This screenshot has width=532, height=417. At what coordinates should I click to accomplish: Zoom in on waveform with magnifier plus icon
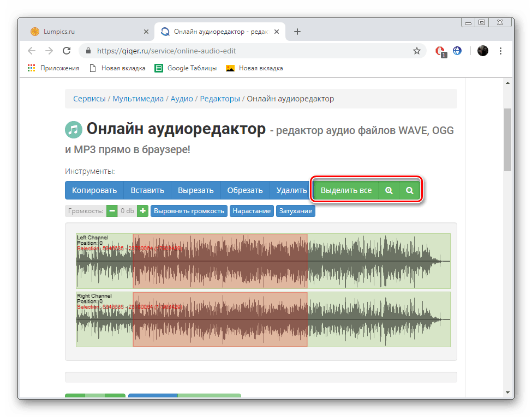[x=388, y=190]
